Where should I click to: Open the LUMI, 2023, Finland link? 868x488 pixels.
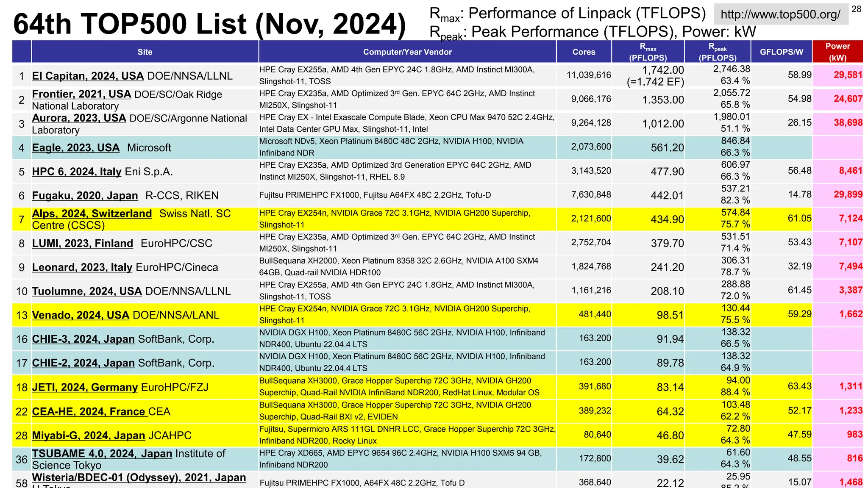[83, 244]
